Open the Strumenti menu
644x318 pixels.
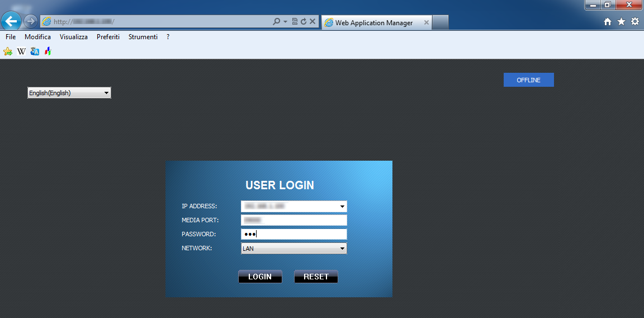coord(143,37)
